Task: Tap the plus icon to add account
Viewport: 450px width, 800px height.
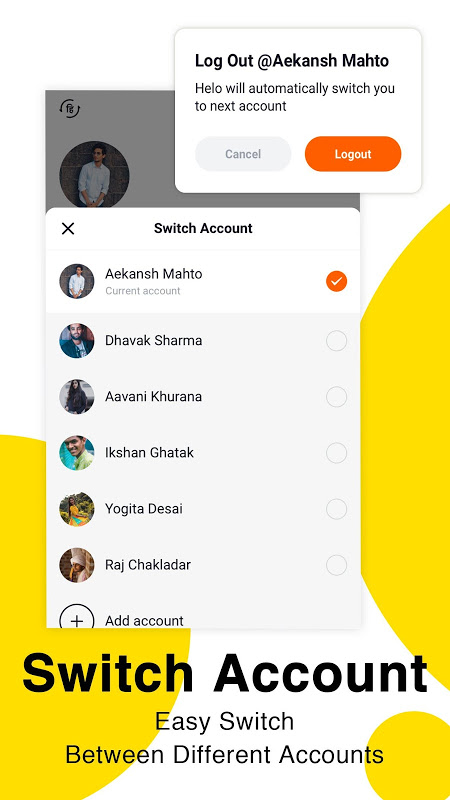Action: click(77, 617)
